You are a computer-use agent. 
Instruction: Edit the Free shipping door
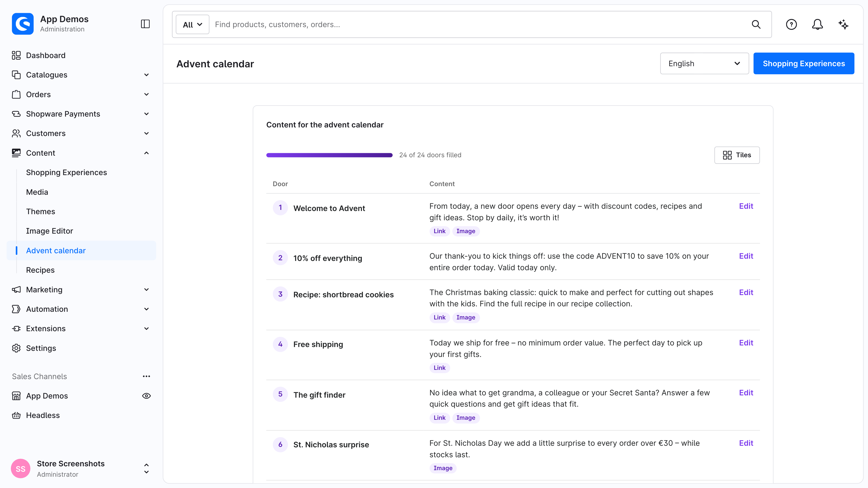746,343
